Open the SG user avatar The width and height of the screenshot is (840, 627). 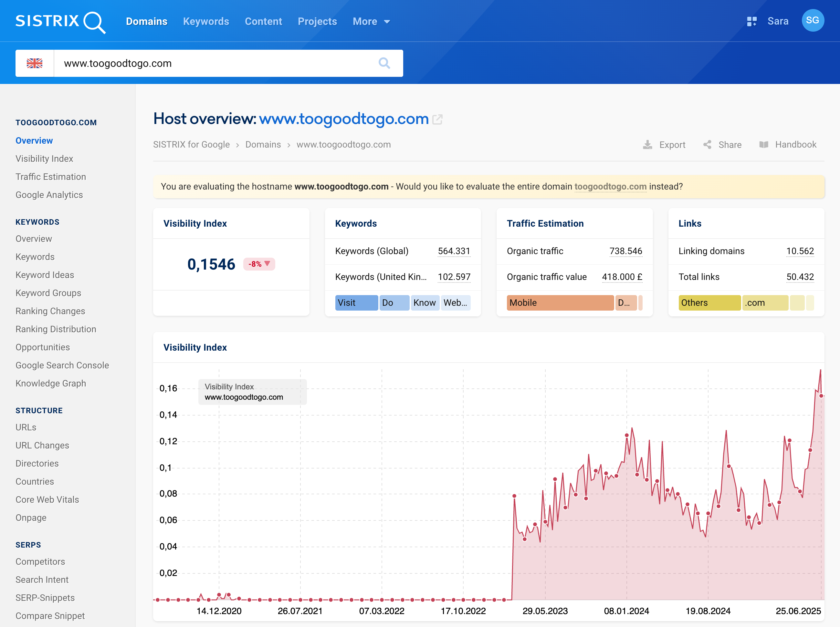coord(813,20)
